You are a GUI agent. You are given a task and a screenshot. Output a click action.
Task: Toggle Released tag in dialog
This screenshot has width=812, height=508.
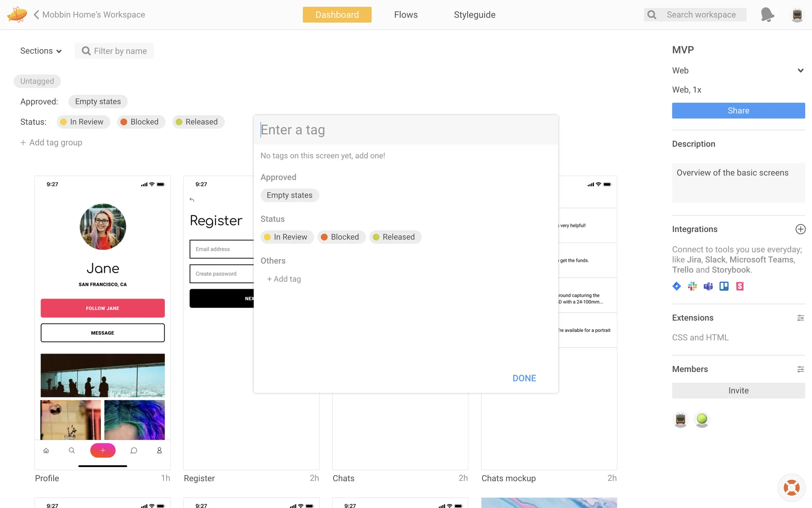pyautogui.click(x=395, y=237)
